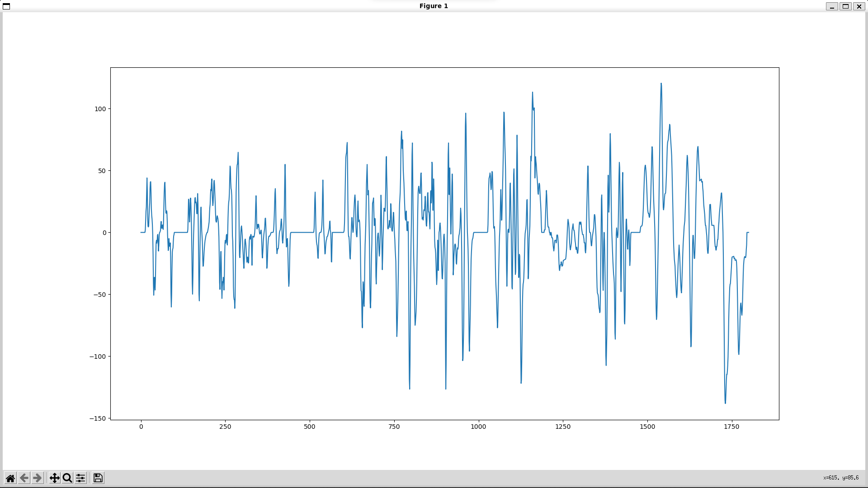The height and width of the screenshot is (488, 868).
Task: Minimize the Figure 1 window
Action: [832, 6]
